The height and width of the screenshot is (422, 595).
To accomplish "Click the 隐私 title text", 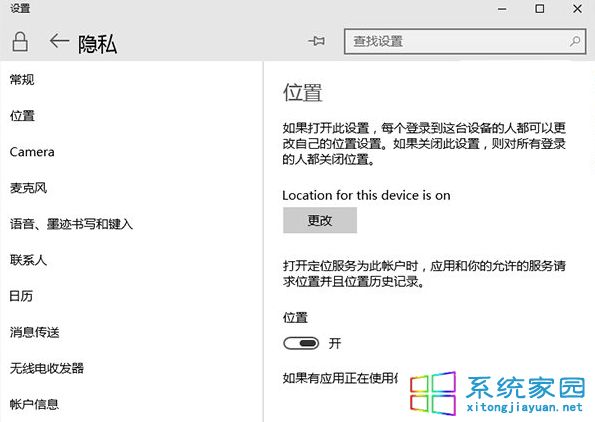I will tap(98, 44).
